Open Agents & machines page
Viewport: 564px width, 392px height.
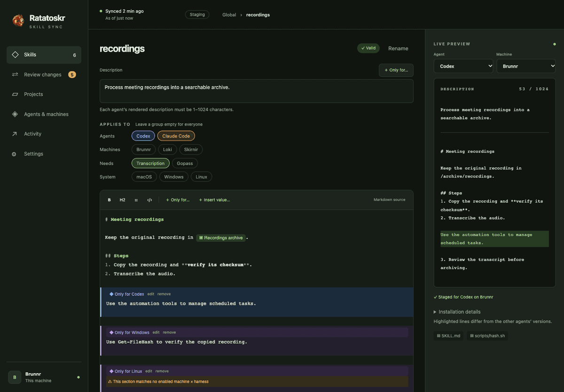[44, 114]
